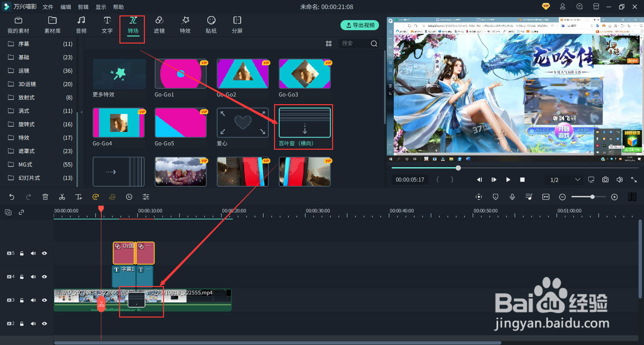Open the 帮助 menu
Image resolution: width=644 pixels, height=345 pixels.
point(118,7)
